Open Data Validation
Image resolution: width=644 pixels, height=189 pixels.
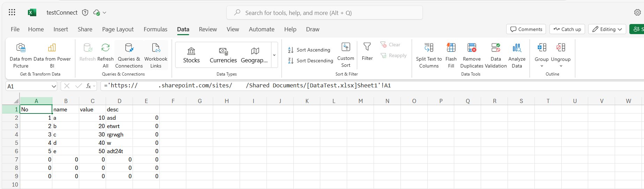pyautogui.click(x=496, y=56)
